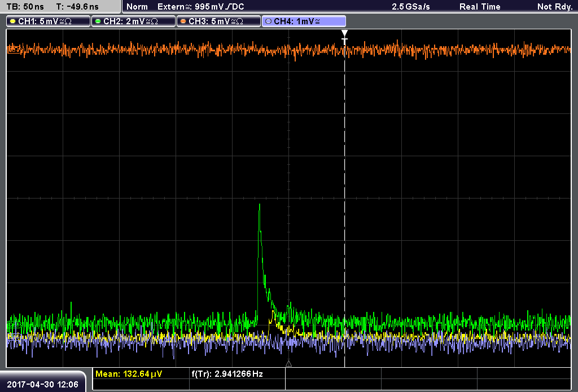Click the orange CH3 ground level marker
The image size is (578, 392).
point(14,49)
